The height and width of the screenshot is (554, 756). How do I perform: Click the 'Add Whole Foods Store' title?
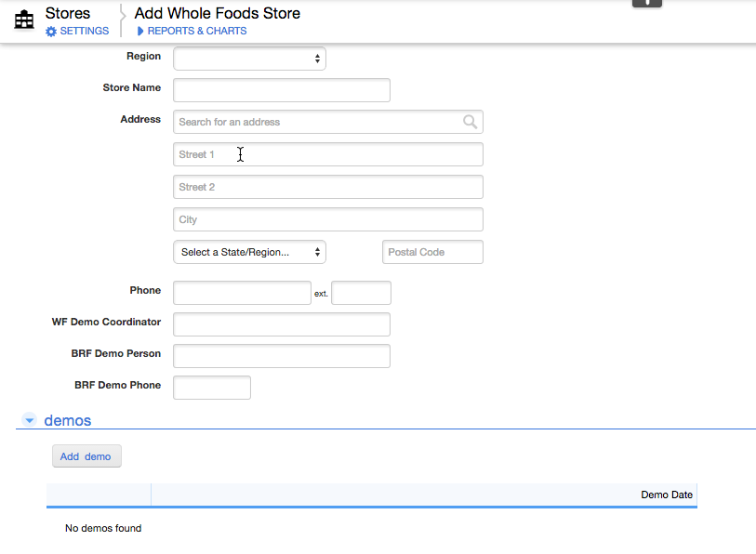click(x=217, y=13)
